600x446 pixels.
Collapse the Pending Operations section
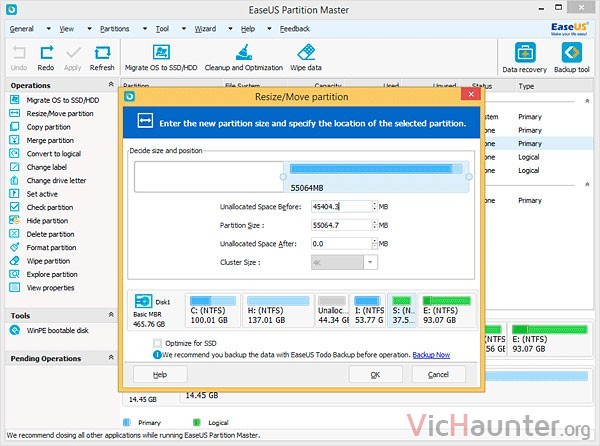[111, 358]
